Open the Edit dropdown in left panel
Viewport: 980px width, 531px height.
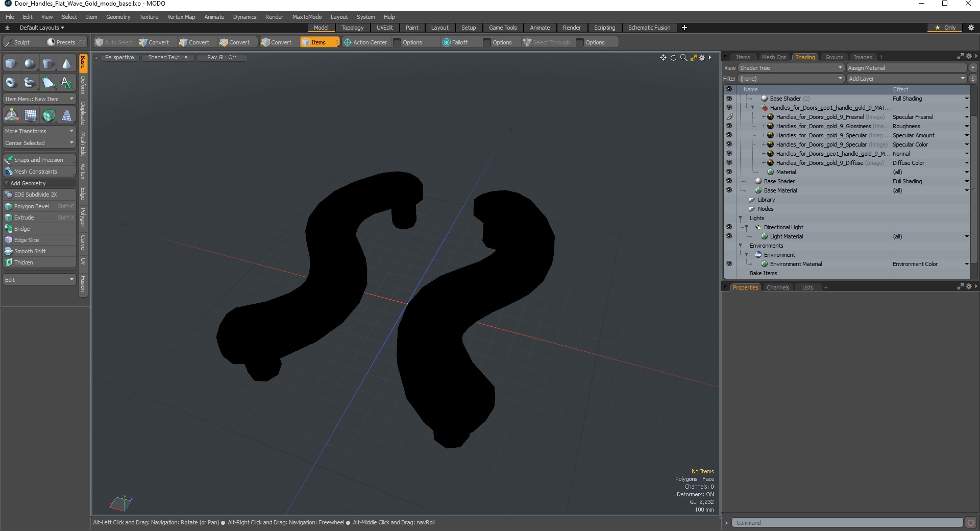click(x=39, y=280)
